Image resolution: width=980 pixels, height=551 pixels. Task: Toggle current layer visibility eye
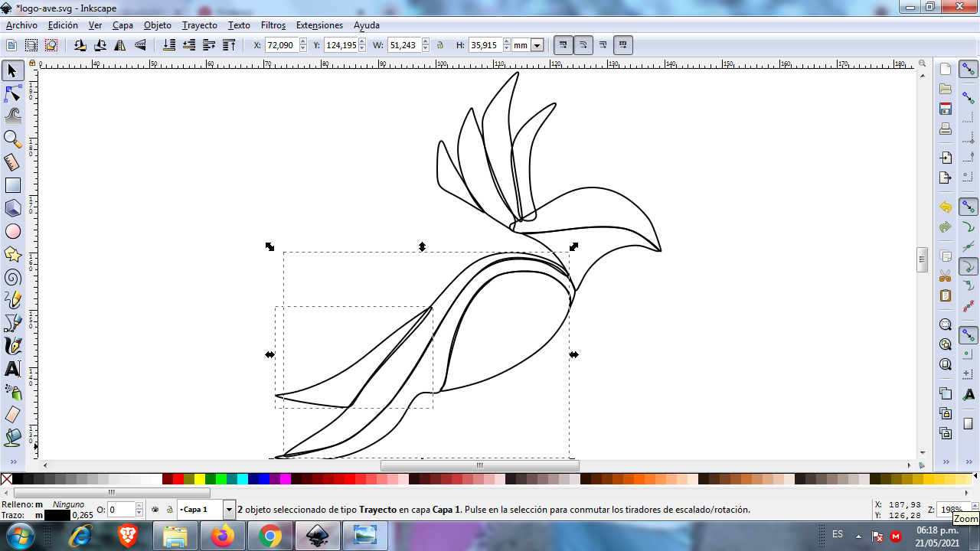(x=155, y=509)
